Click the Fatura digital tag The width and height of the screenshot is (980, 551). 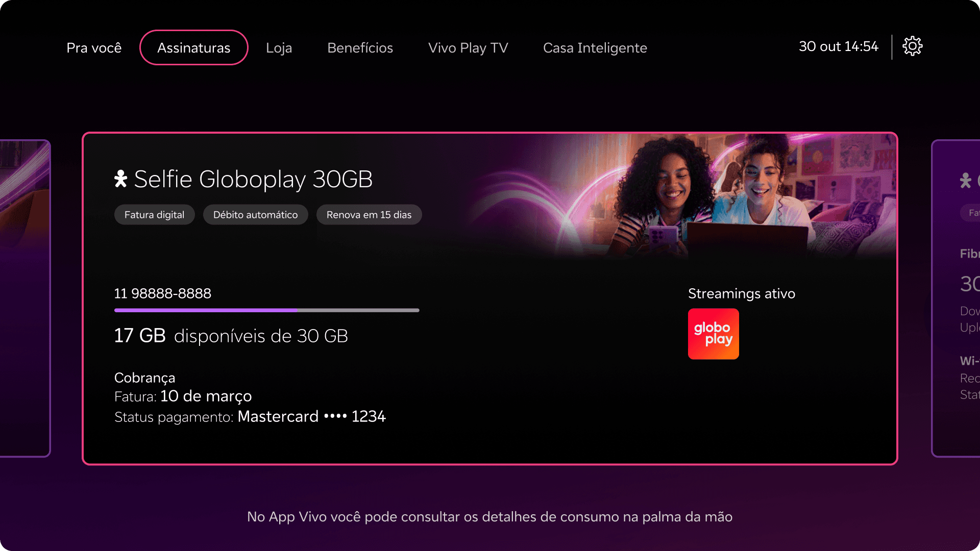click(155, 215)
